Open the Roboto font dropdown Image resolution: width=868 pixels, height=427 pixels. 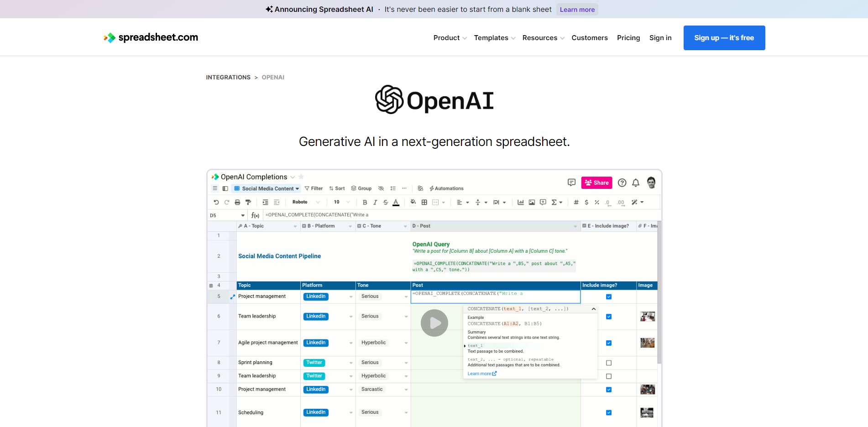point(306,202)
